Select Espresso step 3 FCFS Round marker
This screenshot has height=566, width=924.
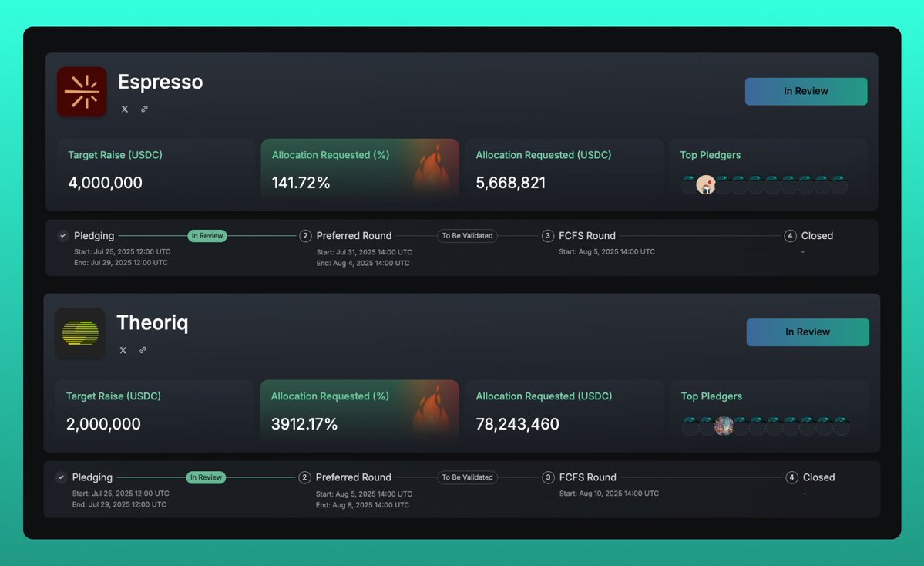click(x=547, y=236)
